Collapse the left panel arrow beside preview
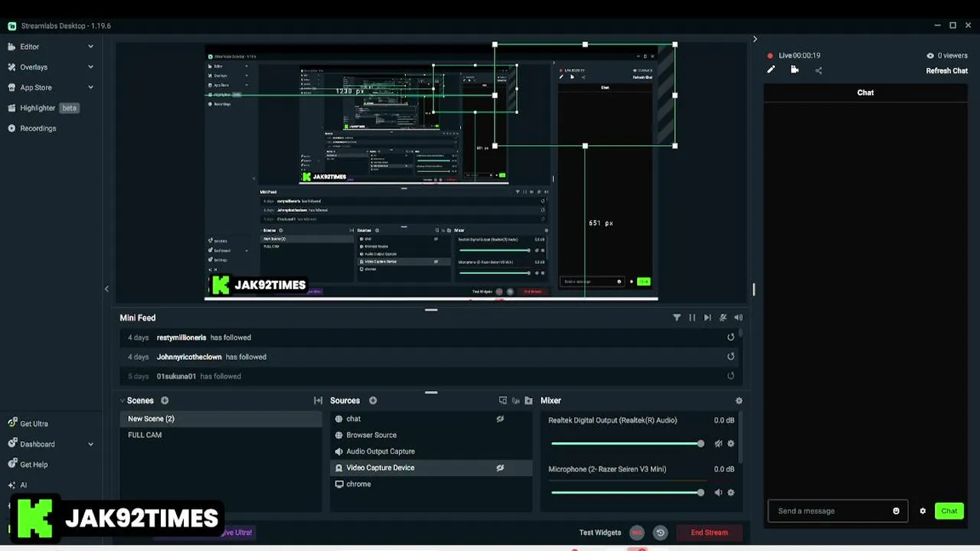Screen dimensions: 980x551 click(106, 289)
